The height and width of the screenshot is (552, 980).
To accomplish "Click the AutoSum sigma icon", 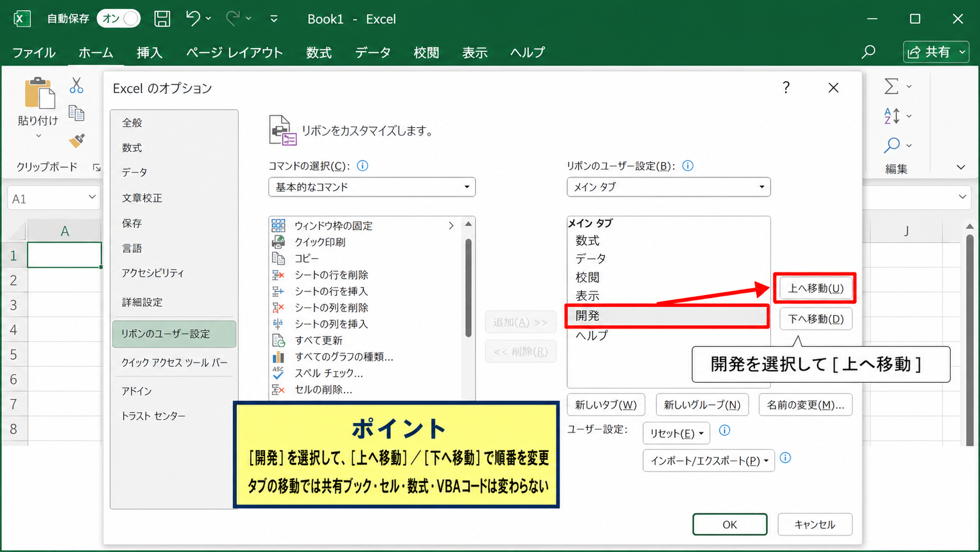I will click(891, 86).
